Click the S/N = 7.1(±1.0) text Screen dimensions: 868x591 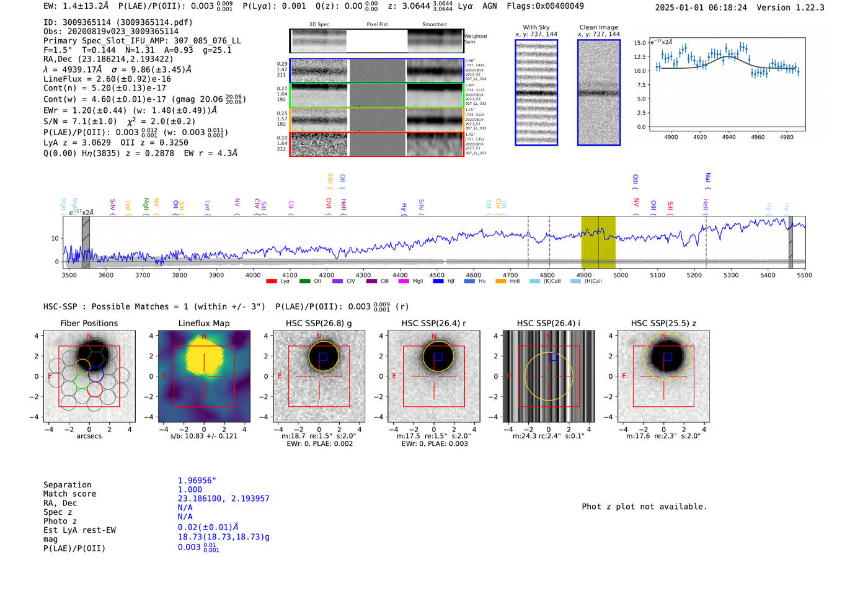pos(80,122)
